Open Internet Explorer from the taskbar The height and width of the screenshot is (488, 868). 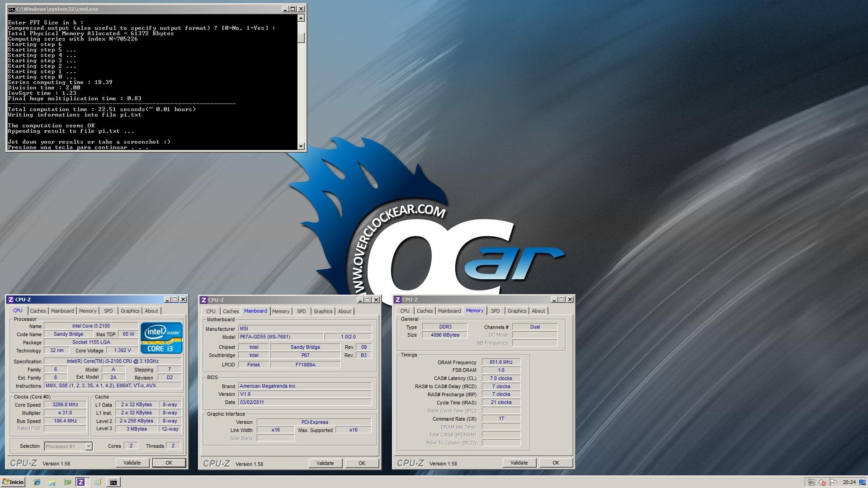[x=37, y=482]
